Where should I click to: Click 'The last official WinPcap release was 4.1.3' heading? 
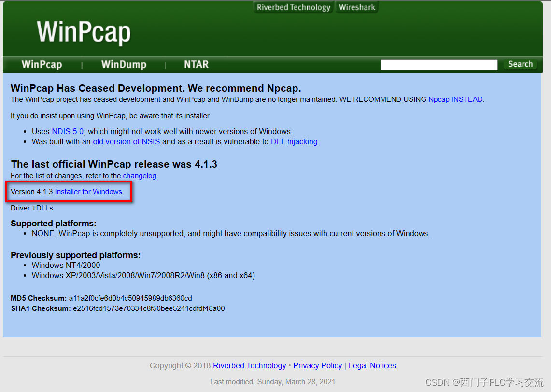pyautogui.click(x=114, y=164)
